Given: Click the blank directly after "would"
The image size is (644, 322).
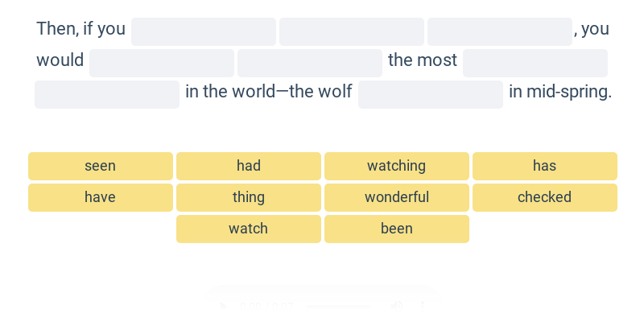Looking at the screenshot, I should [162, 63].
